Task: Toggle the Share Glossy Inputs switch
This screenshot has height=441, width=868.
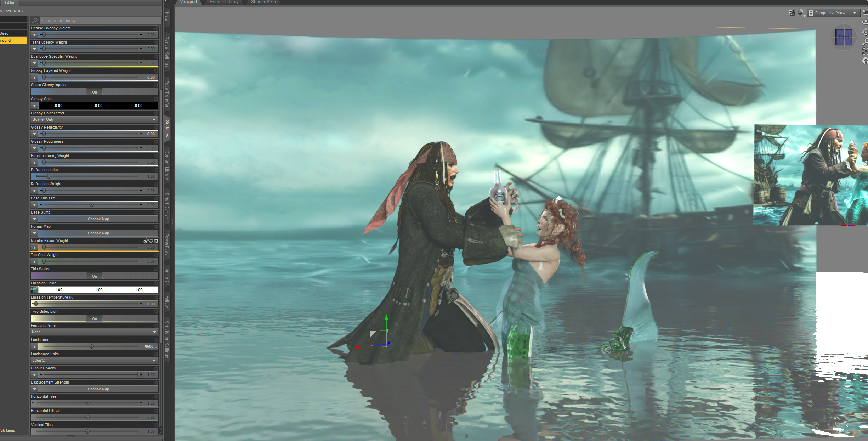Action: click(x=94, y=92)
